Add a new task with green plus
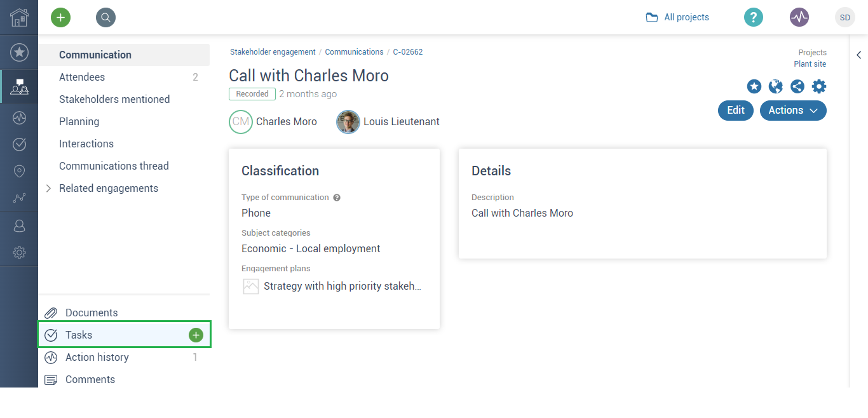This screenshot has height=418, width=868. pyautogui.click(x=196, y=335)
